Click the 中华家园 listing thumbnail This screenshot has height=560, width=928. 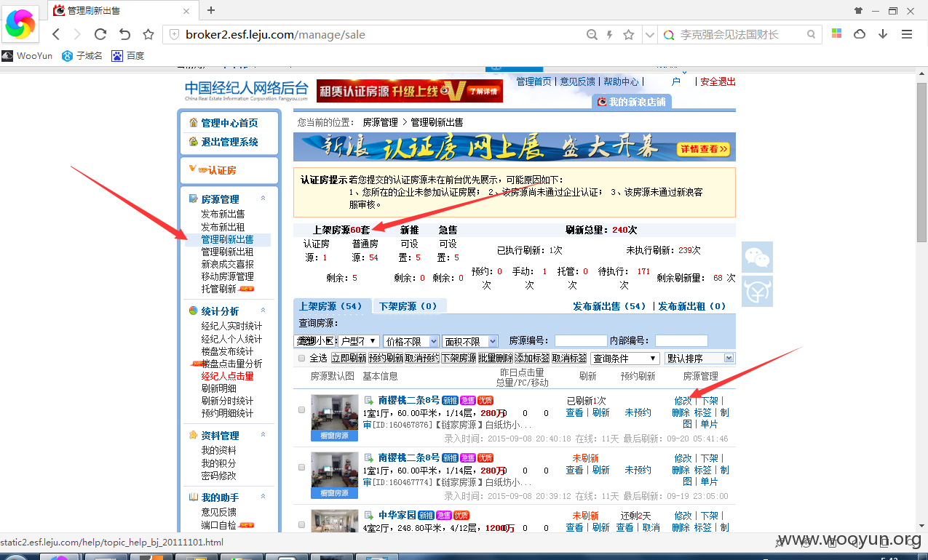[x=335, y=522]
